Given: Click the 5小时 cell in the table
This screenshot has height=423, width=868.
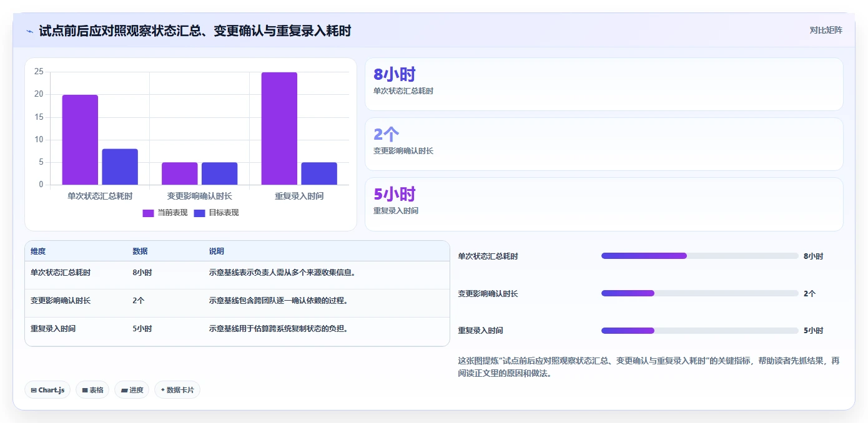Looking at the screenshot, I should [142, 328].
